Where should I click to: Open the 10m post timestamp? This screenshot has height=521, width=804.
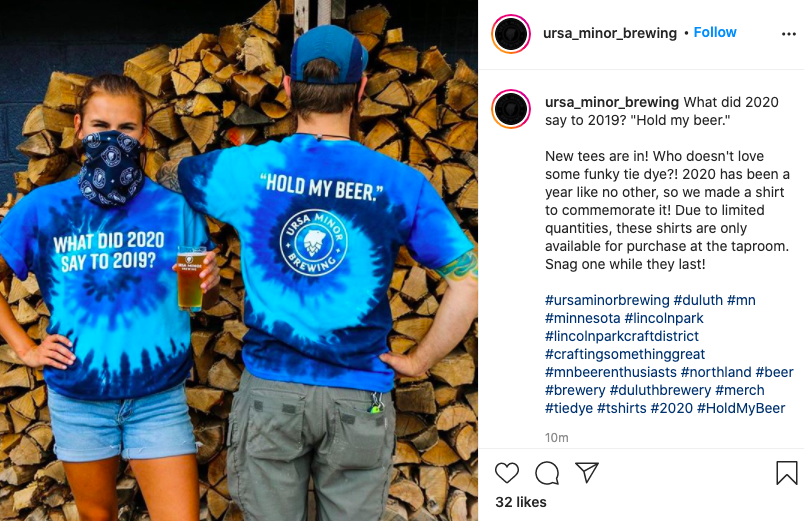pyautogui.click(x=556, y=438)
